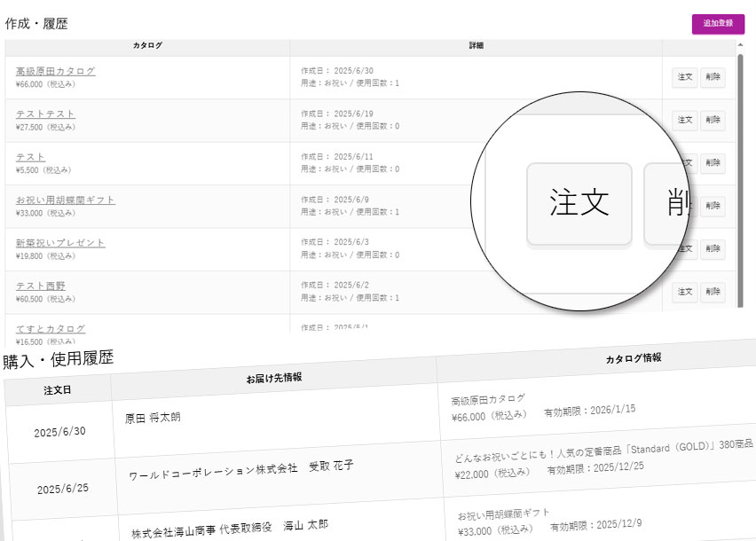Delete the テストテスト catalog row
This screenshot has height=541, width=756.
tap(712, 120)
